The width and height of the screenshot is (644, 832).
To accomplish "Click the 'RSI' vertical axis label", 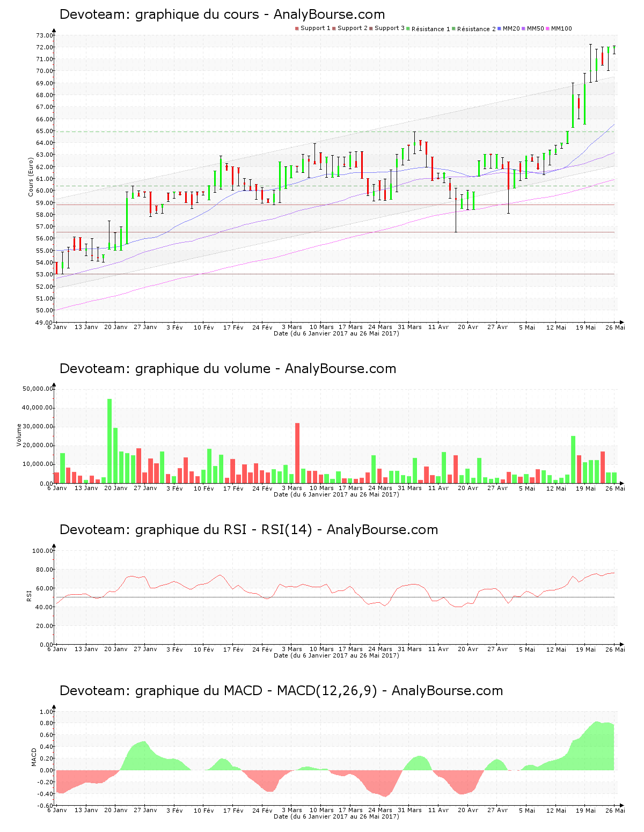I will pos(29,595).
